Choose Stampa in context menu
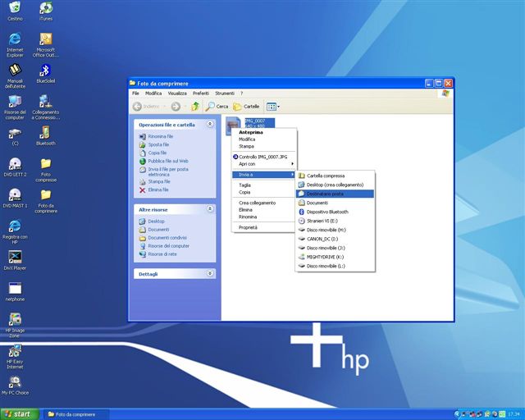Viewport: 525px width, 420px height. [263, 146]
